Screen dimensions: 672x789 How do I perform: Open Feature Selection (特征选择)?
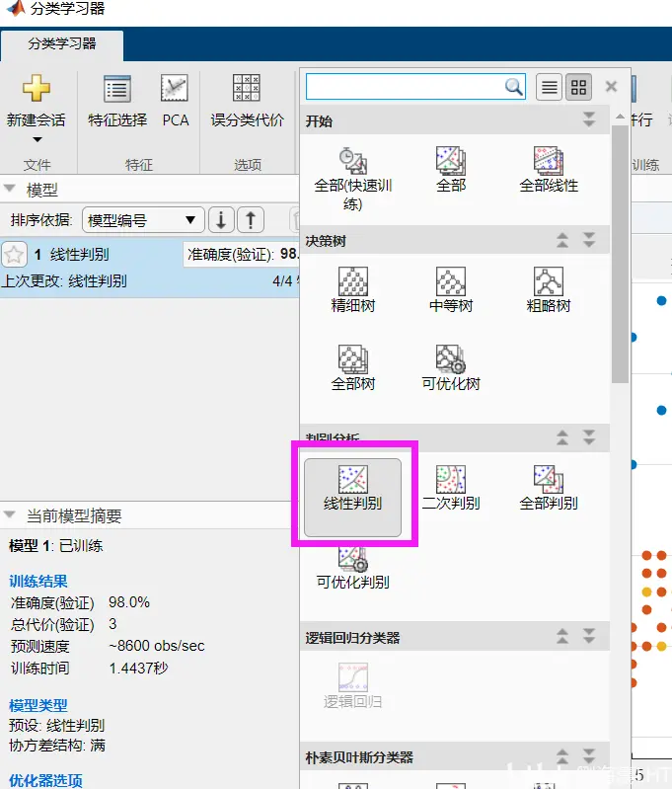point(117,101)
